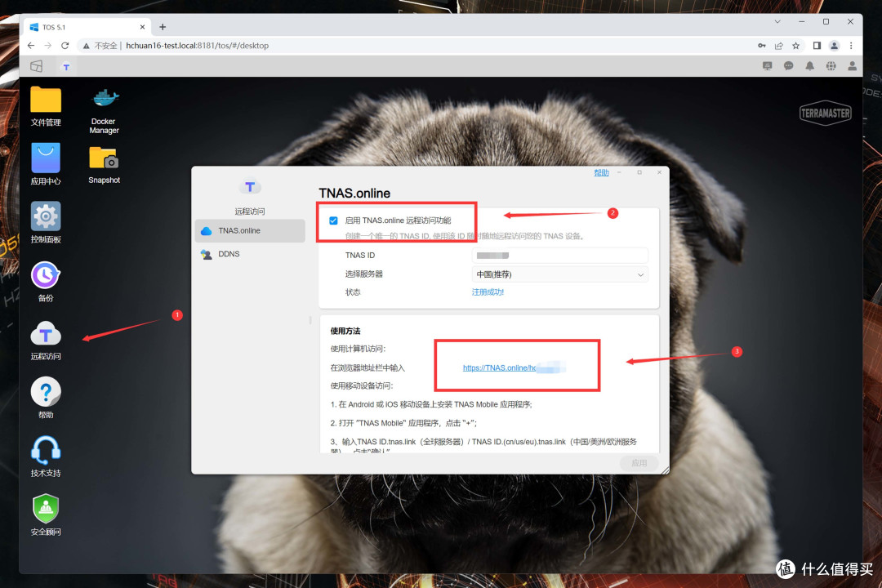Open a new browser tab
The width and height of the screenshot is (882, 588).
[163, 27]
